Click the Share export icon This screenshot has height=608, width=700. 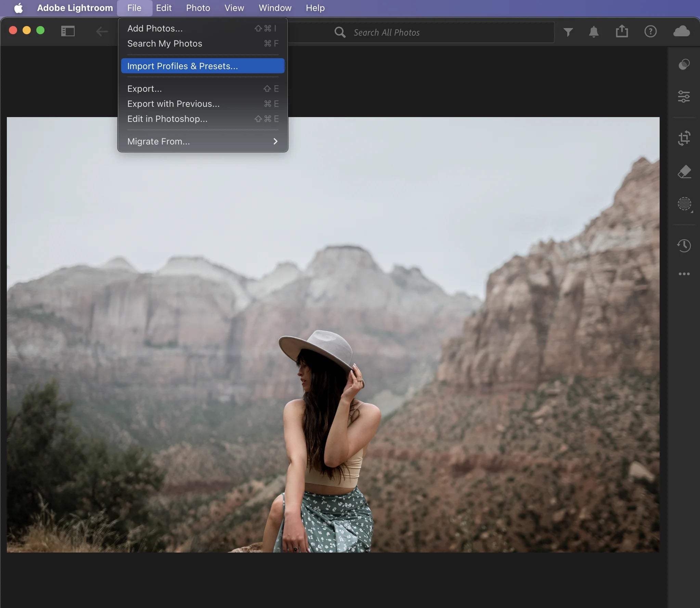(622, 31)
